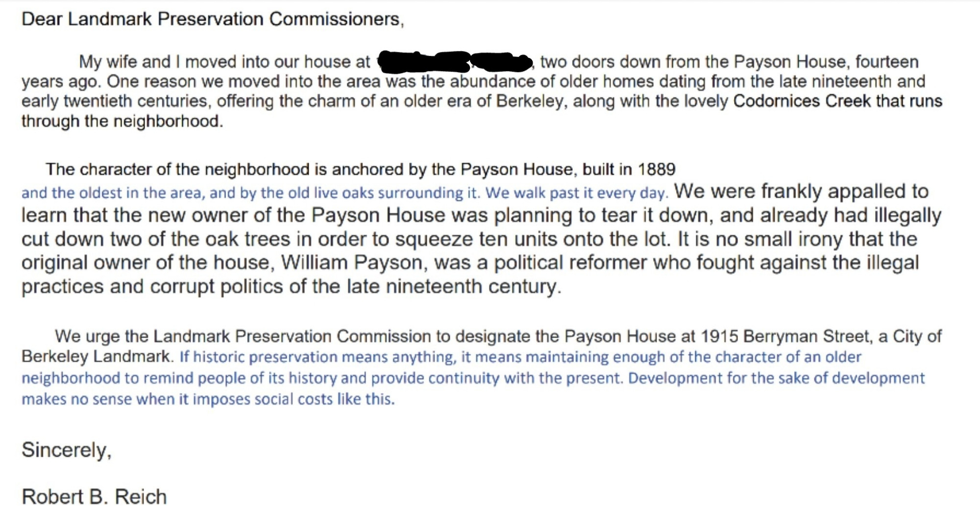Click the name "William Payson"

click(x=351, y=263)
